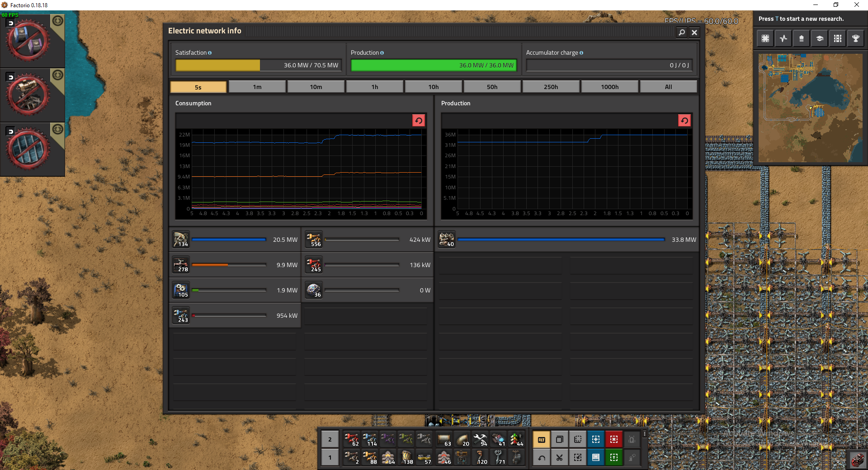Select the 1h time range tab
This screenshot has width=868, height=470.
375,87
